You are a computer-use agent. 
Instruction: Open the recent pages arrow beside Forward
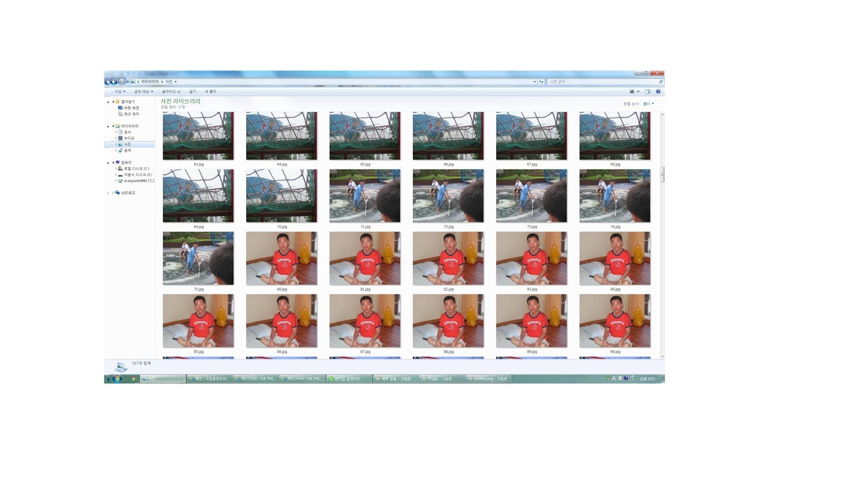tap(127, 82)
